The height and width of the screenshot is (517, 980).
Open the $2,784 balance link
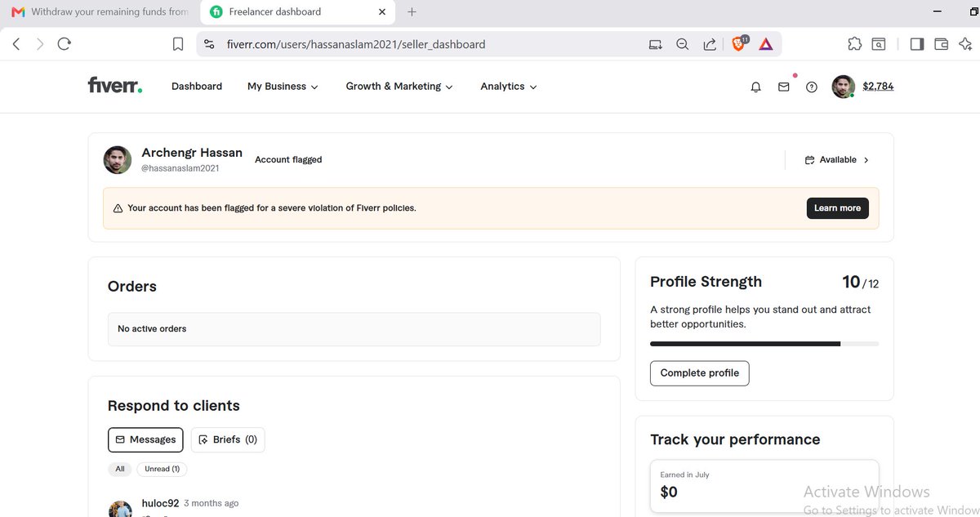coord(878,87)
